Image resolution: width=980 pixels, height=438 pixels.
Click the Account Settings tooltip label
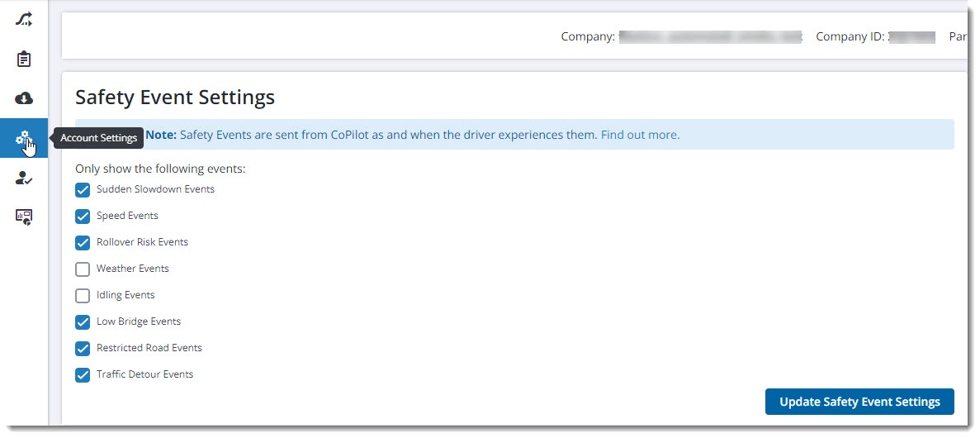[x=99, y=138]
